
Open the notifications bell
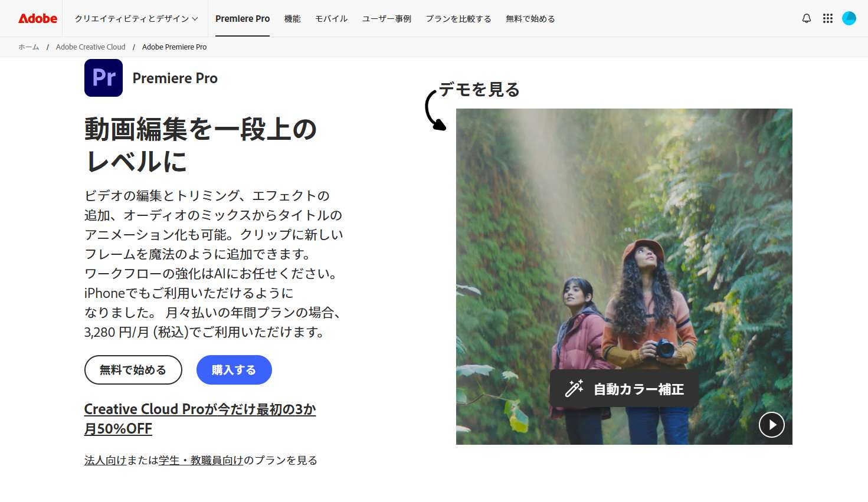[x=807, y=18]
